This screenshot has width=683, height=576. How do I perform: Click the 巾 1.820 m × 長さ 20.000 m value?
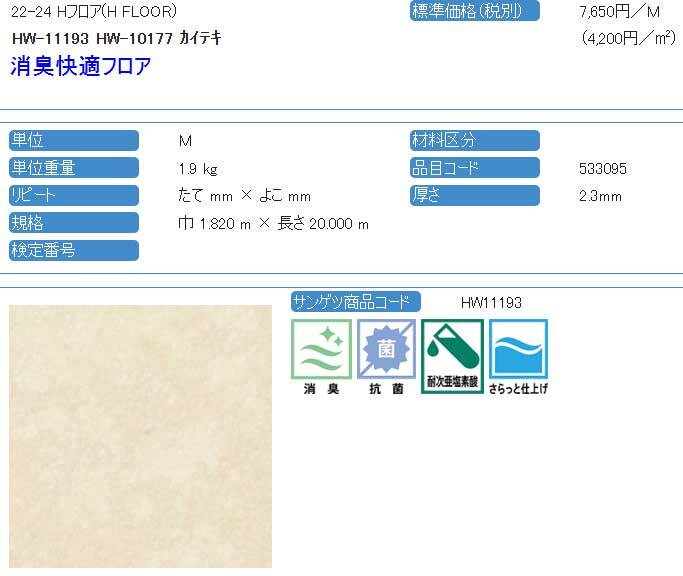274,224
